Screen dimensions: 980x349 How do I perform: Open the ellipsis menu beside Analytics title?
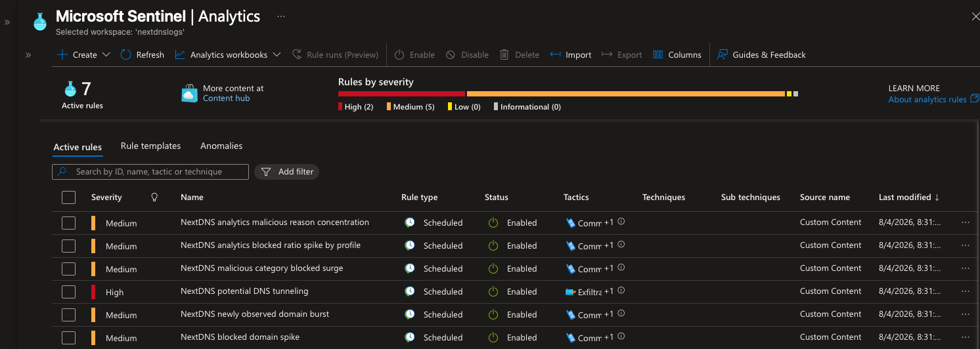coord(281,16)
